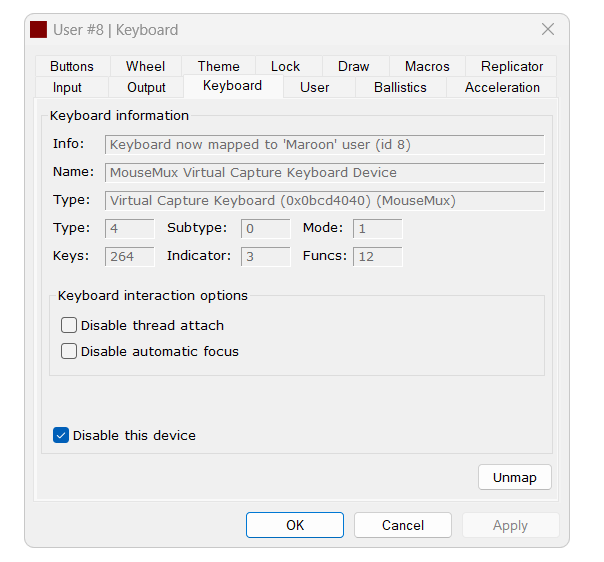Click the maroon user icon in title bar
Screen dimensions: 604x562
pyautogui.click(x=39, y=30)
